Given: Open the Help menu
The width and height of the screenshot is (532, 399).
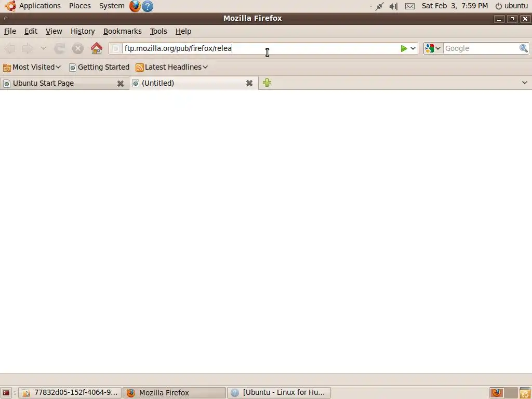Looking at the screenshot, I should (183, 31).
